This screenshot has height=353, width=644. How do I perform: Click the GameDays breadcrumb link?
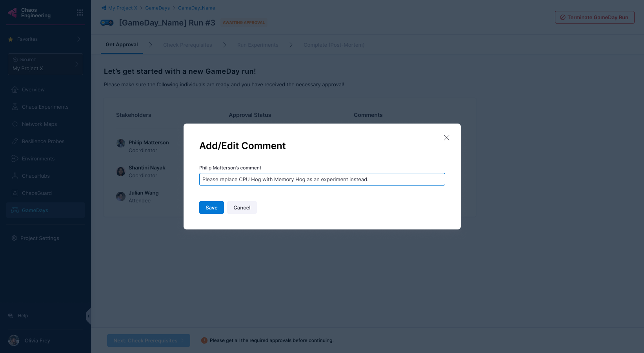157,8
